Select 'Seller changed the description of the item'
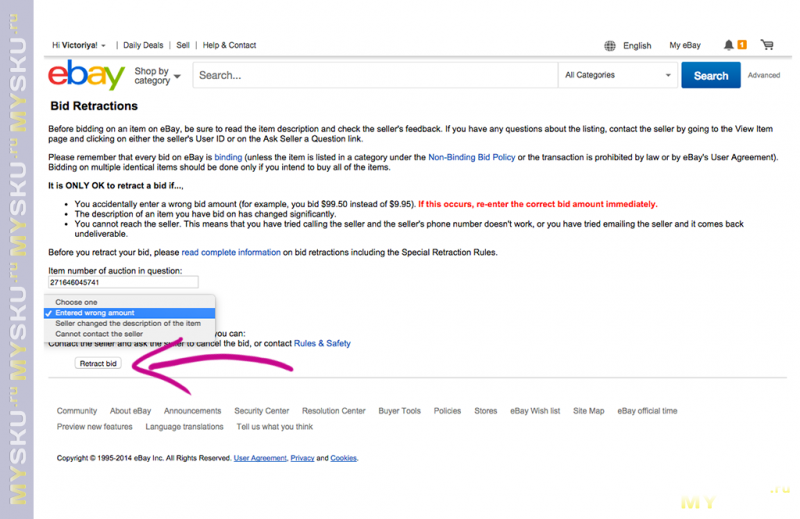 point(130,323)
